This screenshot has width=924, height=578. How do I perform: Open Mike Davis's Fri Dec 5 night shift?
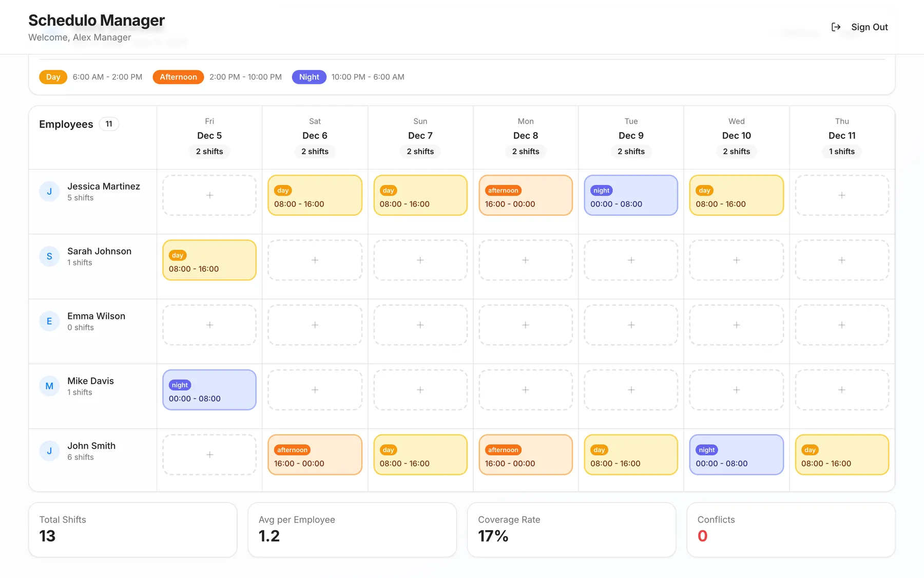coord(209,390)
